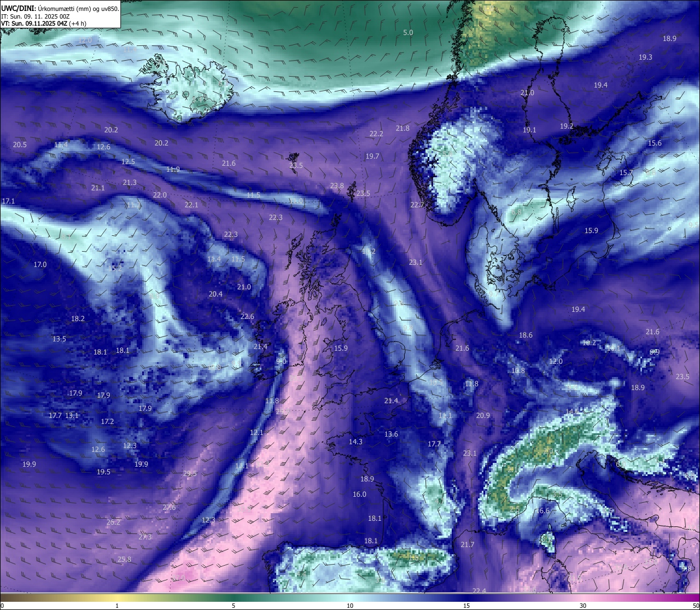Click the title 'UWC/DINI: Úrkomumætti (mm) og uv850.'

pyautogui.click(x=60, y=8)
